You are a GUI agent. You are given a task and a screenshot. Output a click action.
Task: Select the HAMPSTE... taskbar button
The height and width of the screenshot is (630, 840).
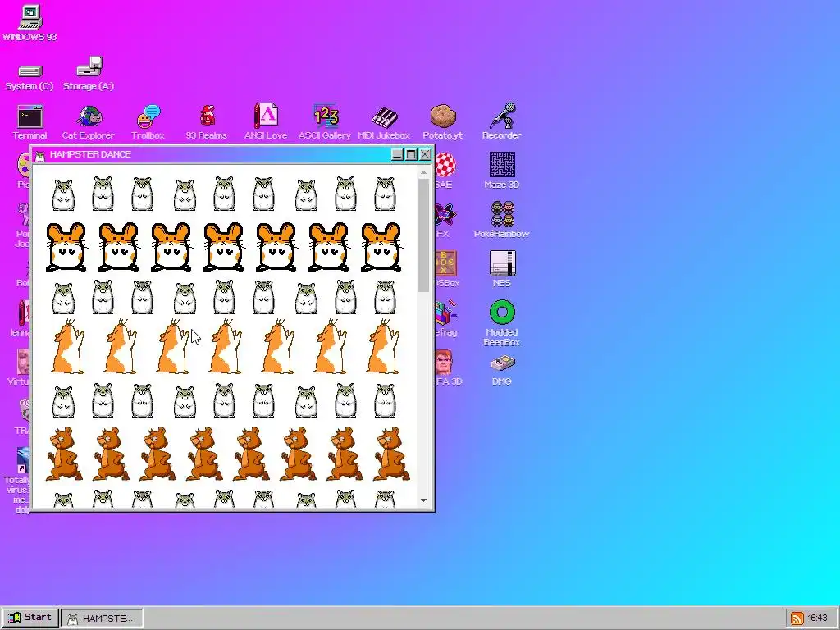pos(102,619)
